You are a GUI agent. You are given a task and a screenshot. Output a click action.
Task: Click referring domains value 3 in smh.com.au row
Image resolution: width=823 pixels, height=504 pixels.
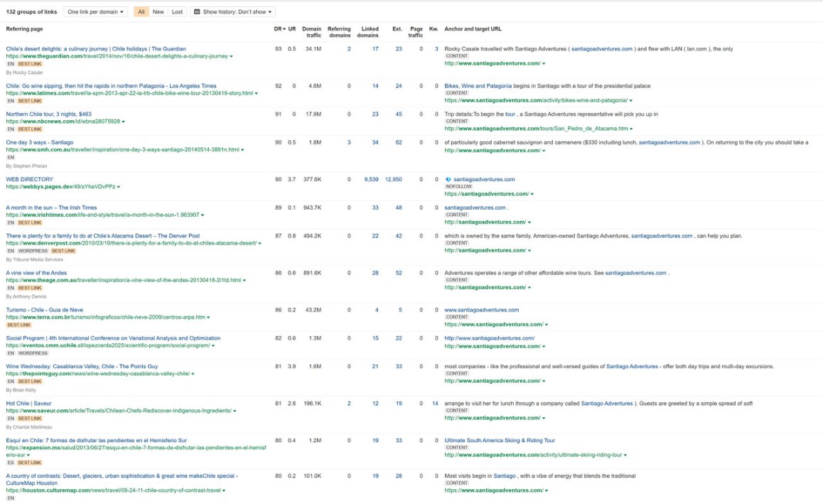(x=349, y=142)
